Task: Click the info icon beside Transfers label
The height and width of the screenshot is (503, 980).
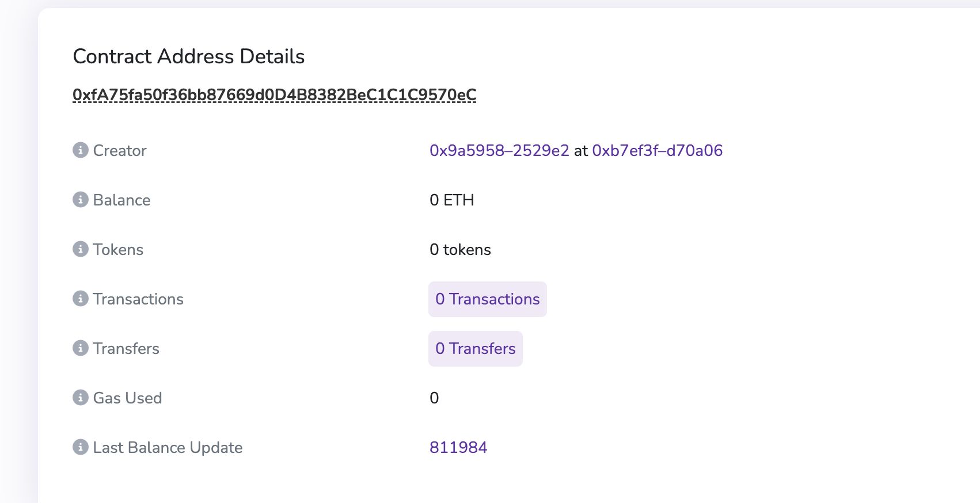Action: pos(80,348)
